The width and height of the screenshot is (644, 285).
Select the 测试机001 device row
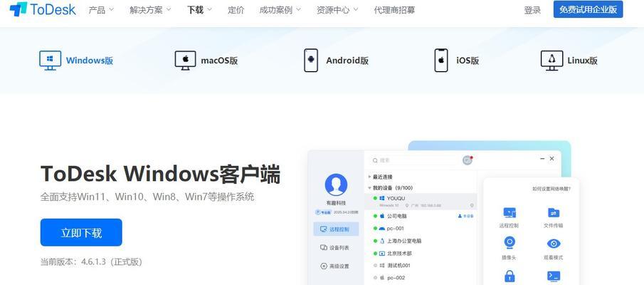click(420, 266)
